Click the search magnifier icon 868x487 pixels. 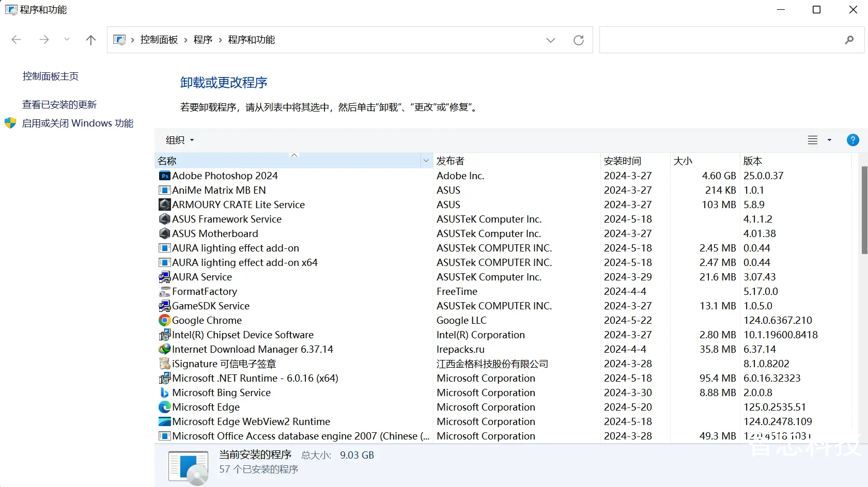(x=849, y=40)
